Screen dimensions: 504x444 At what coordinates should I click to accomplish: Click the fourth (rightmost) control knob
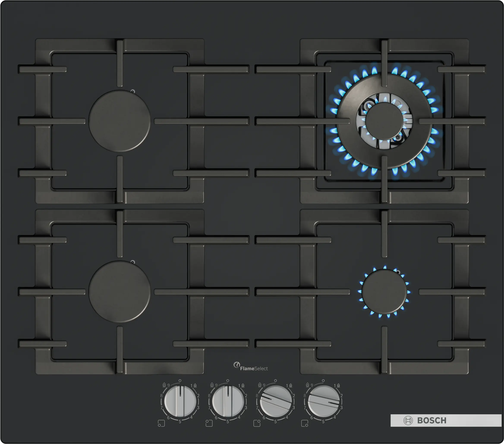click(x=324, y=401)
